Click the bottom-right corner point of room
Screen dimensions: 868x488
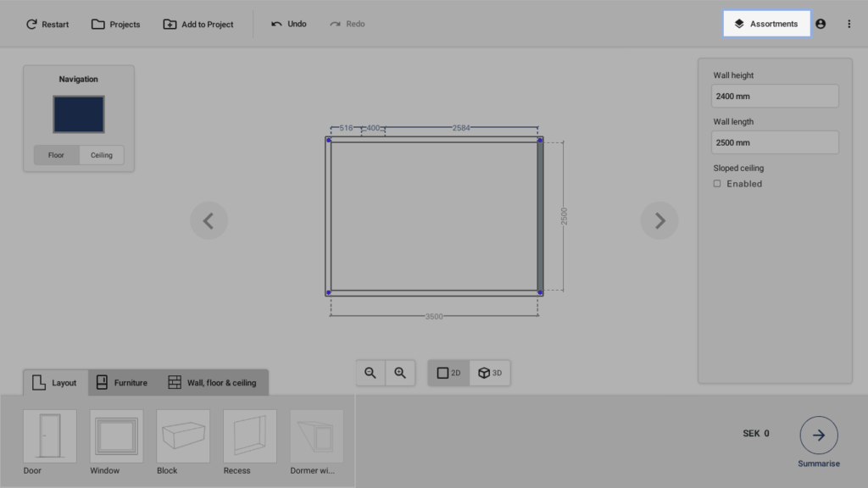(x=540, y=292)
